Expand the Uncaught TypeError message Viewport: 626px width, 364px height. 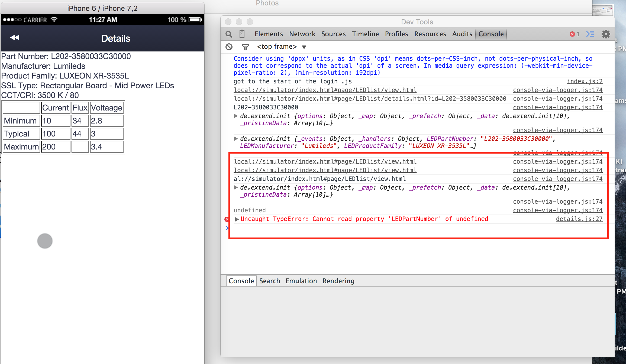(x=237, y=219)
